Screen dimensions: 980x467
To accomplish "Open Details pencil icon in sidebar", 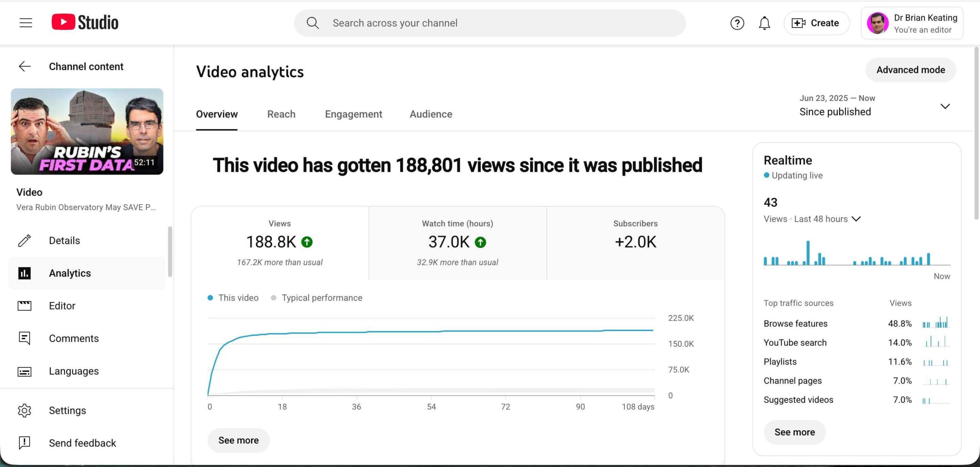I will coord(25,241).
